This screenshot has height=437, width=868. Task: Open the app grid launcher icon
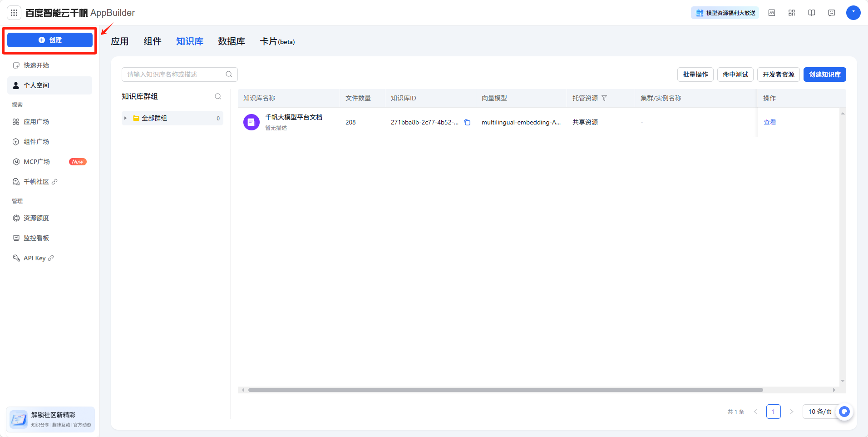point(14,13)
